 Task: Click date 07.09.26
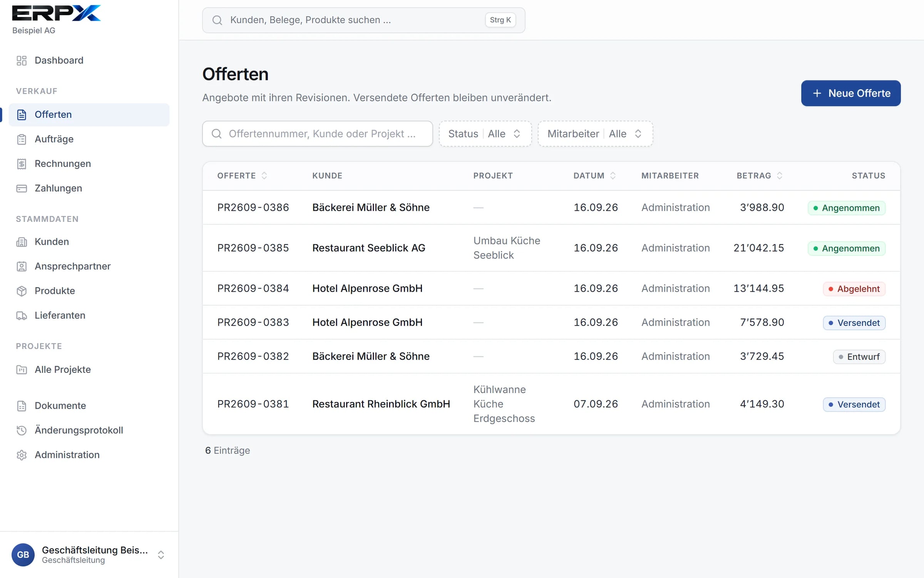pos(596,404)
